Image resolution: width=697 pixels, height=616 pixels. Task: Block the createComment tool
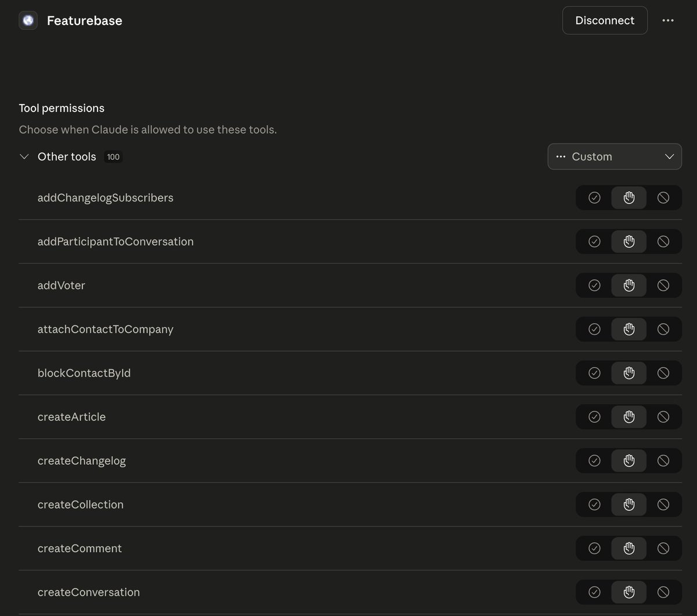(663, 548)
